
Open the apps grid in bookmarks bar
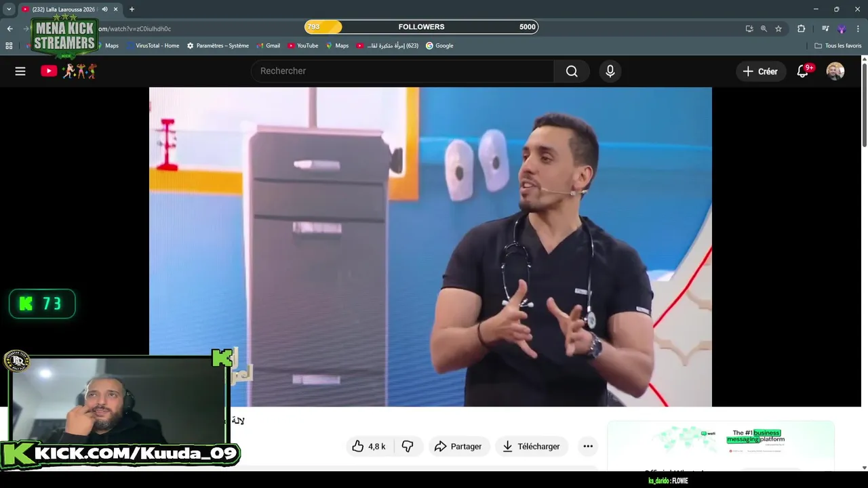(9, 45)
